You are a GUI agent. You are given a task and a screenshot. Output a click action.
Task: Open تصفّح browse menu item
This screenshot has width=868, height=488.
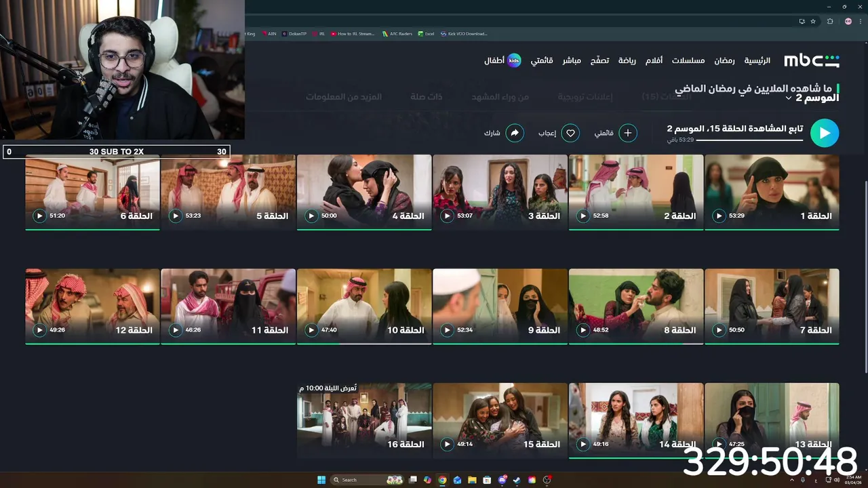pyautogui.click(x=599, y=60)
